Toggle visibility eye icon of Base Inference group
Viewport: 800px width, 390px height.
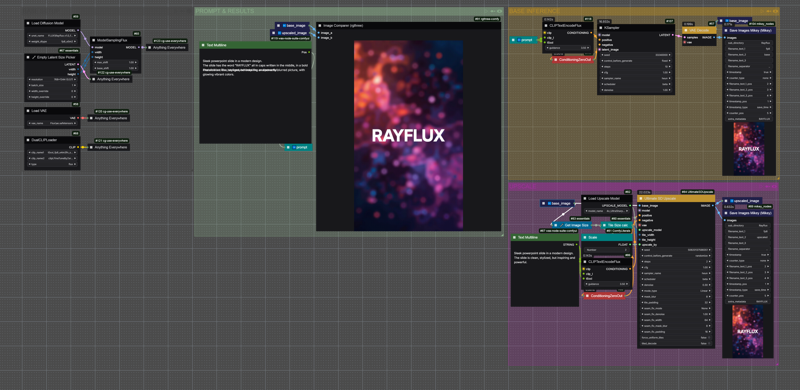point(775,11)
